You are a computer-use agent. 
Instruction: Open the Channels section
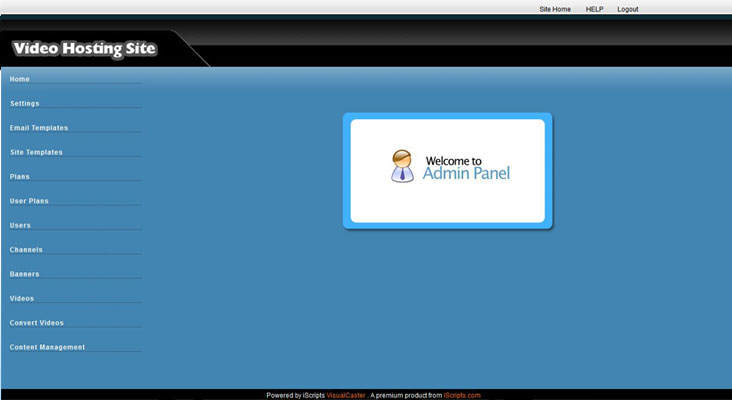pyautogui.click(x=26, y=250)
